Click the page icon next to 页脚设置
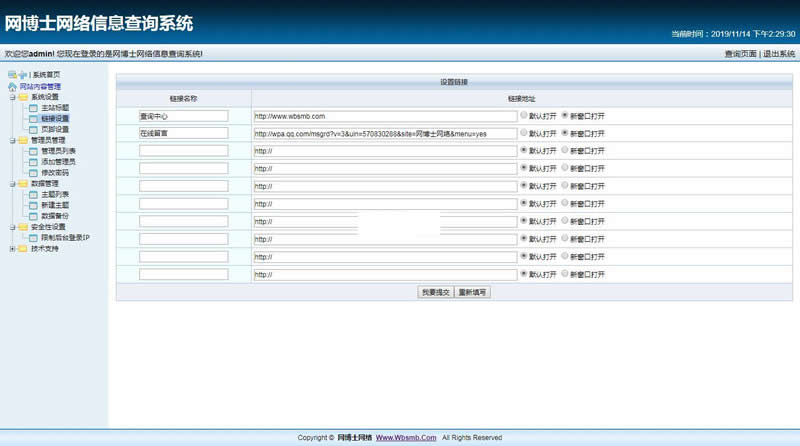Image resolution: width=800 pixels, height=446 pixels. click(x=33, y=130)
